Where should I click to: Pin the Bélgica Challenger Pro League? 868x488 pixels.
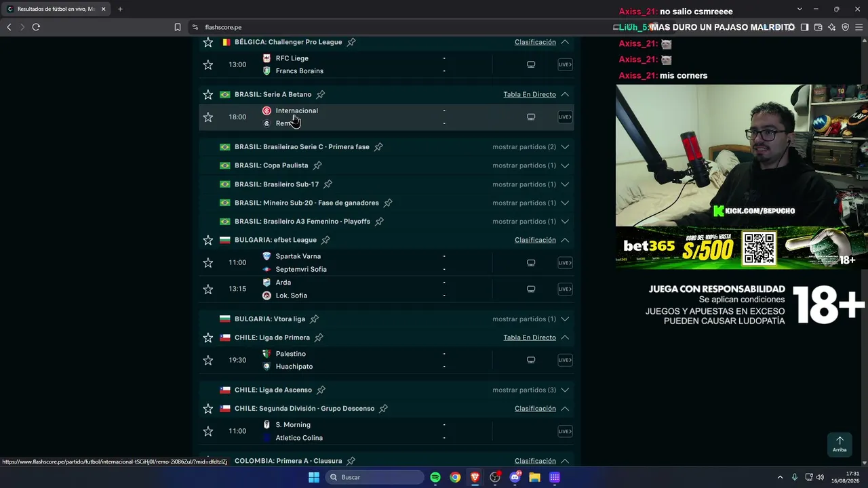(x=351, y=42)
